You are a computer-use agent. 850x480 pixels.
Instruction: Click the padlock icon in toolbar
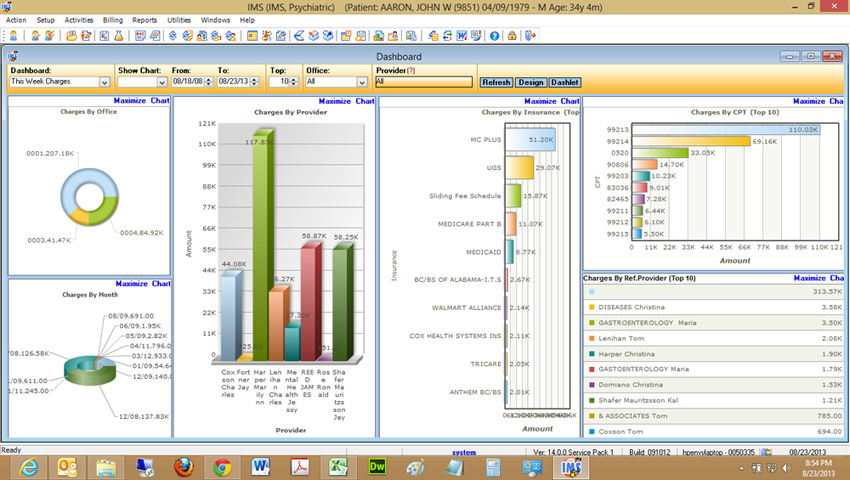pos(511,36)
